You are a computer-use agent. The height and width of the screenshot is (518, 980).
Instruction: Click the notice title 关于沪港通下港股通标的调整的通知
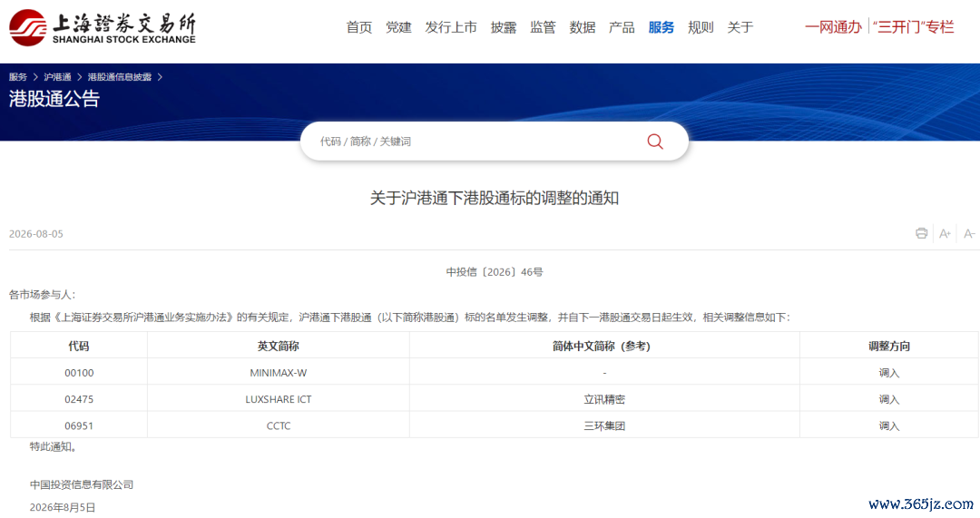[x=495, y=198]
